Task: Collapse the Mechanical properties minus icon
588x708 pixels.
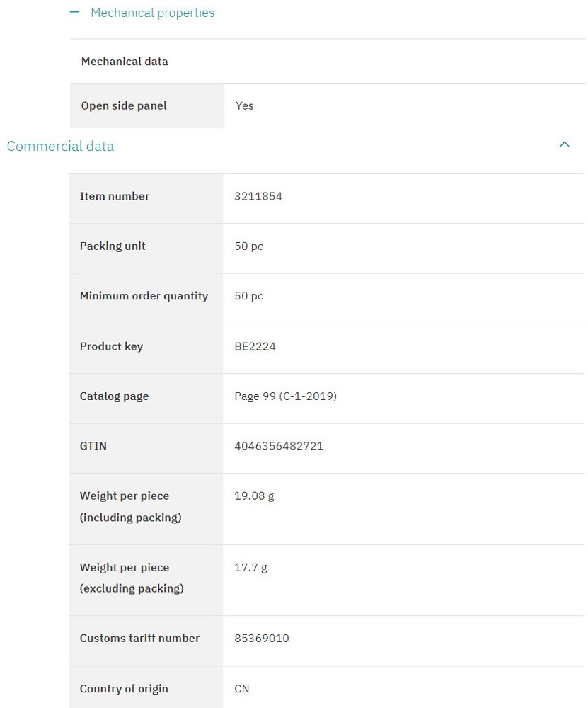Action: coord(74,12)
